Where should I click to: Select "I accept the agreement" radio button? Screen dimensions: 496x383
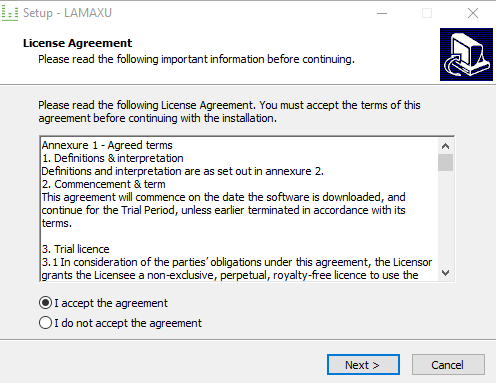pyautogui.click(x=45, y=303)
